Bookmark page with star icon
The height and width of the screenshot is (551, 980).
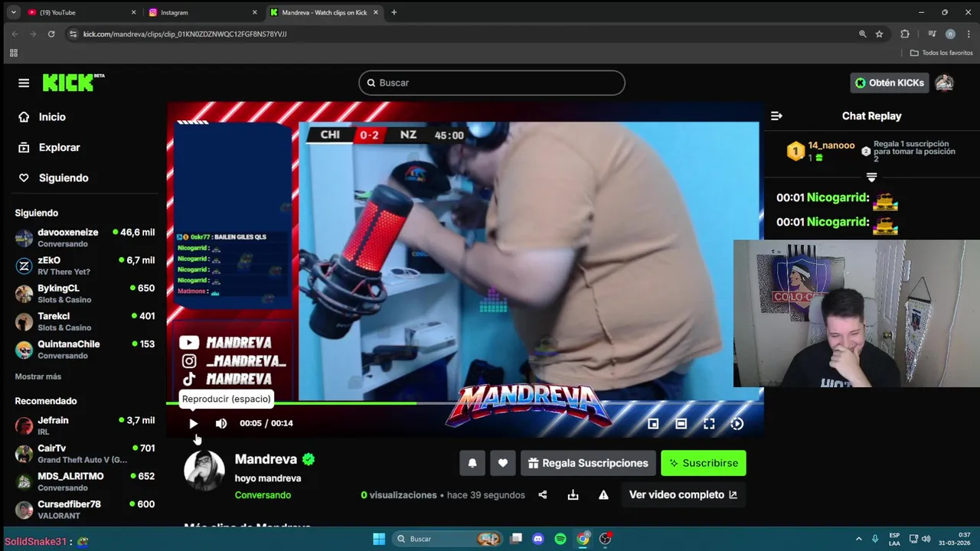click(879, 34)
